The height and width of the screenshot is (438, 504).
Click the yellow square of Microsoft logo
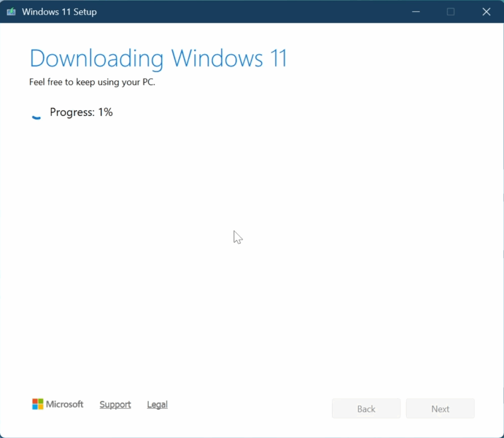[41, 407]
